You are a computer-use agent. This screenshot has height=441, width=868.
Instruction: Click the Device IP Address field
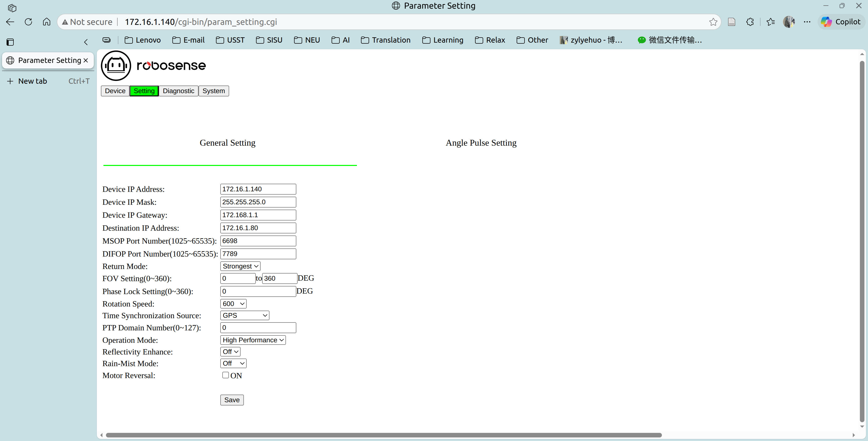click(x=258, y=189)
